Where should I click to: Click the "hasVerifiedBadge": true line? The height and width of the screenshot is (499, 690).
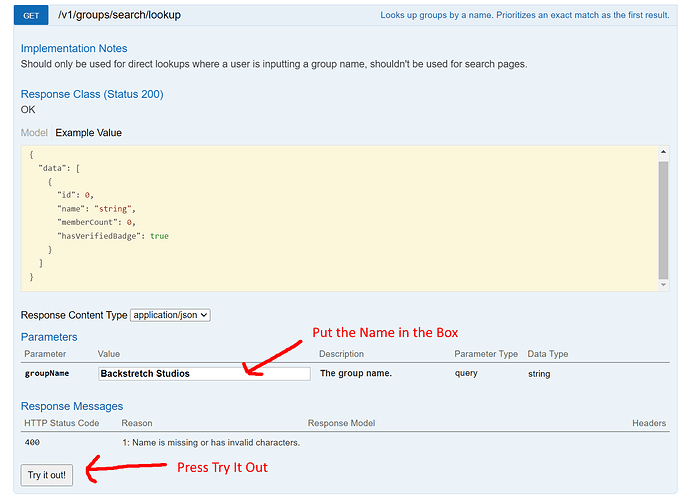(113, 236)
